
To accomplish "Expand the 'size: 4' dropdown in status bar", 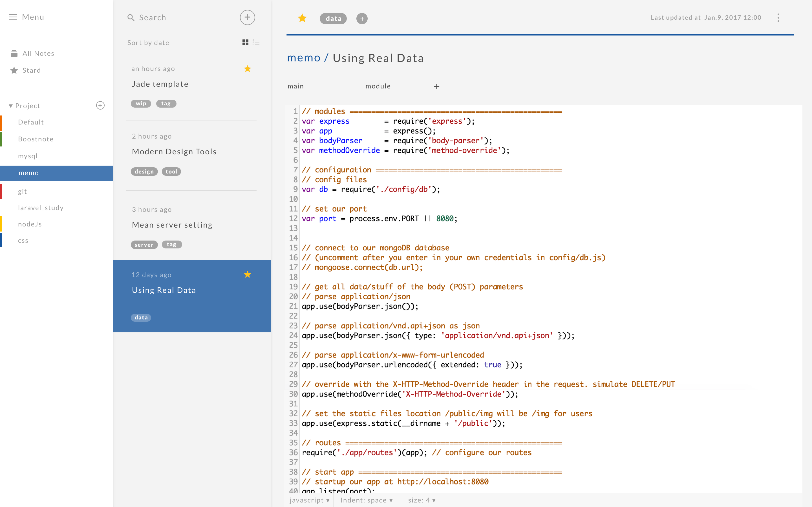I will (x=422, y=500).
